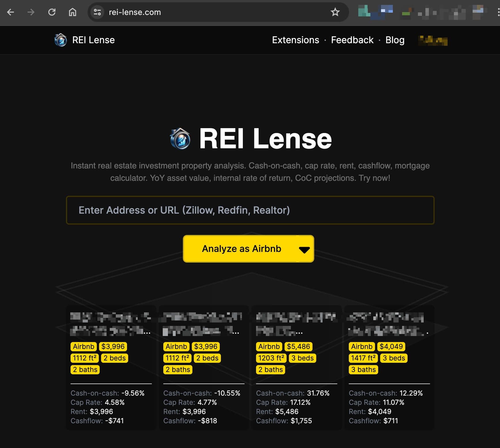Click the 1417 ft² tag
This screenshot has width=500, height=448.
(363, 358)
